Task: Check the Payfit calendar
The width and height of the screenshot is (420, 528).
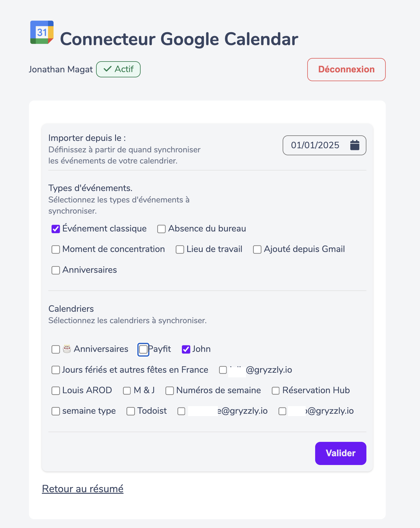Action: pyautogui.click(x=143, y=349)
